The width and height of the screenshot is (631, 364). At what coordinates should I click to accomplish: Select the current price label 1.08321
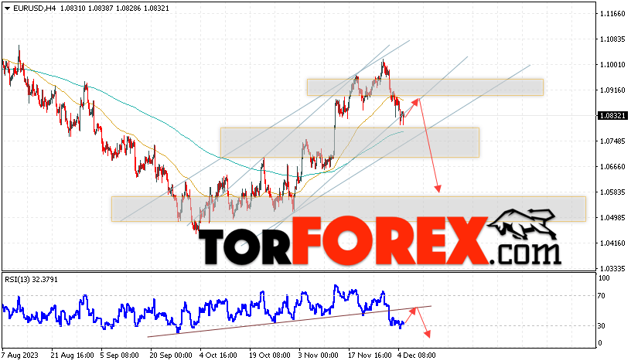point(613,116)
